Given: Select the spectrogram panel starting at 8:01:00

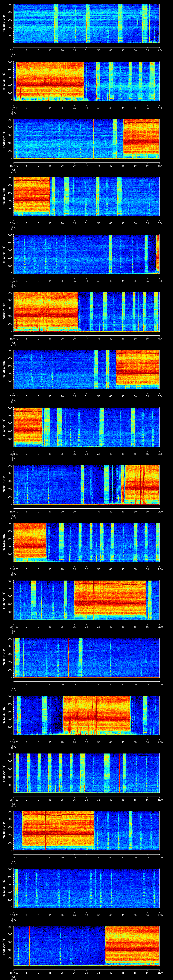Looking at the screenshot, I should coord(87,24).
